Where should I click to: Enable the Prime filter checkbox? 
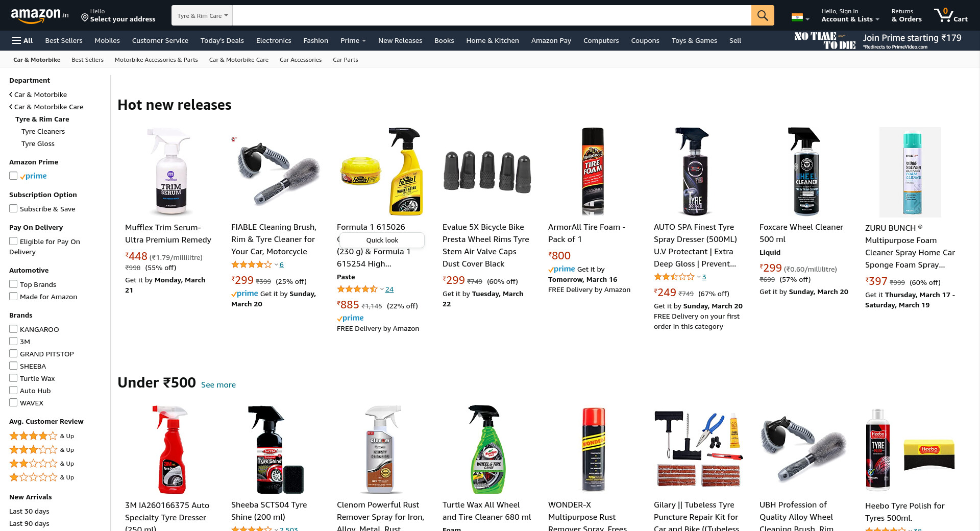[13, 176]
